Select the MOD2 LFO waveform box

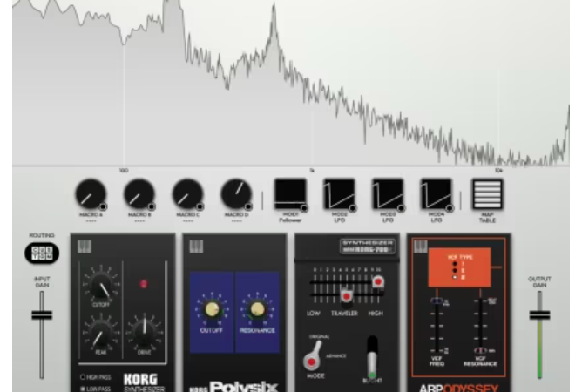[339, 194]
